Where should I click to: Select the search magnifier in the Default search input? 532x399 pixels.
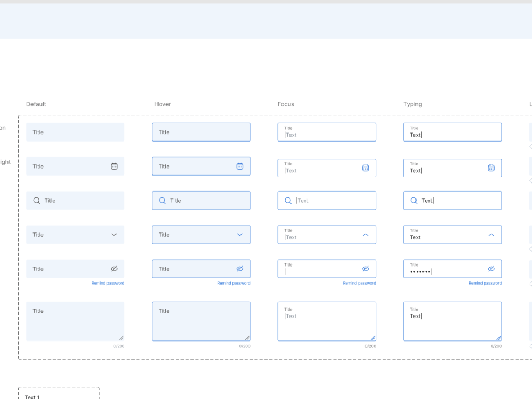(x=36, y=200)
